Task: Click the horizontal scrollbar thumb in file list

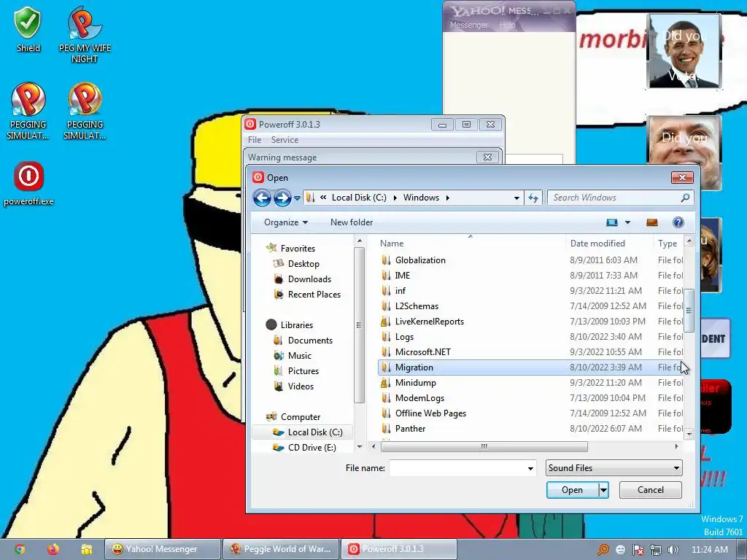Action: click(484, 447)
